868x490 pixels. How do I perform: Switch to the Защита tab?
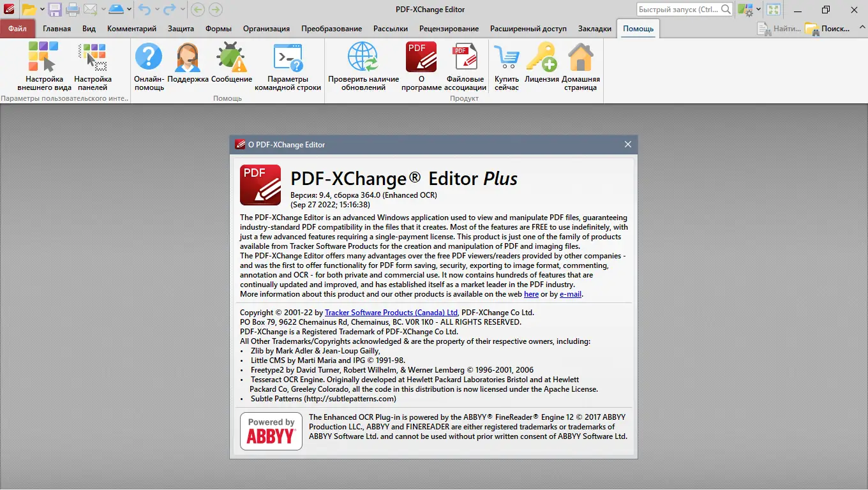click(181, 29)
